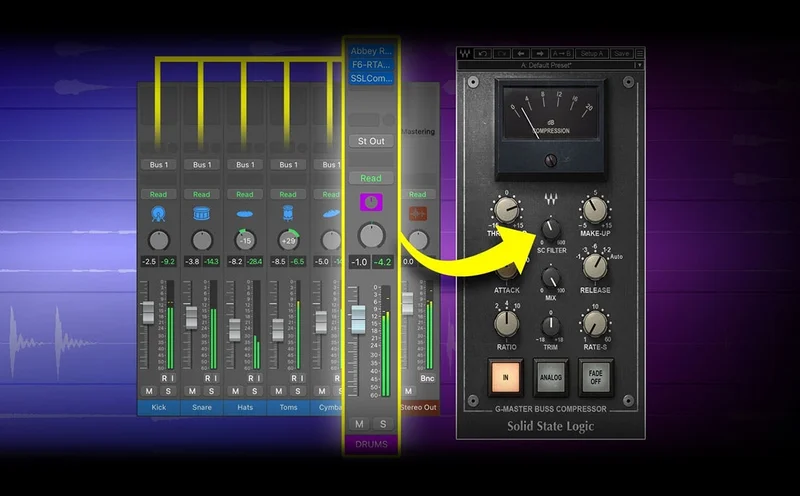Redo change in Waves plugin toolbar

click(x=502, y=54)
